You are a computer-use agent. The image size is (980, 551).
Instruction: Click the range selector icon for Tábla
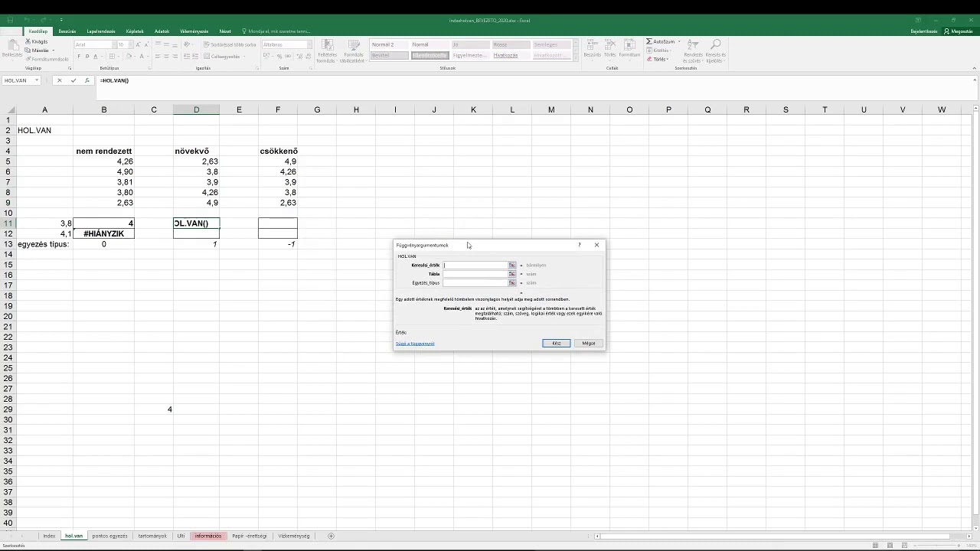click(512, 274)
